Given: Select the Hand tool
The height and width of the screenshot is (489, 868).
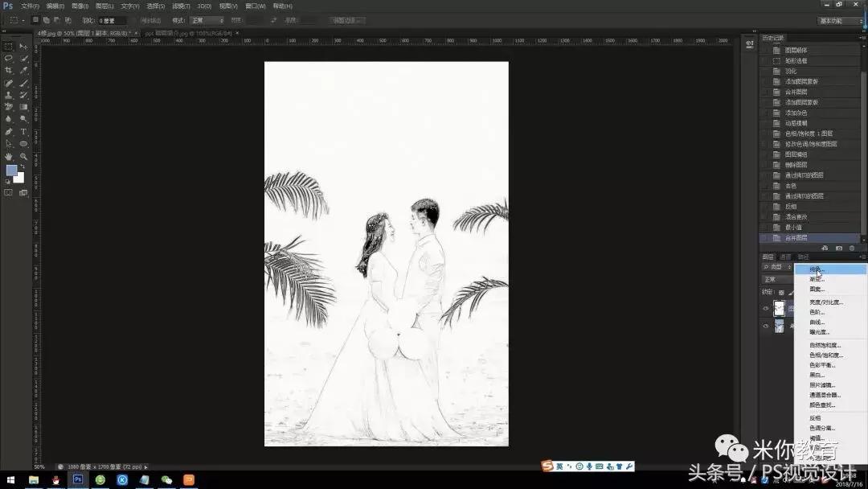Looking at the screenshot, I should [x=8, y=154].
